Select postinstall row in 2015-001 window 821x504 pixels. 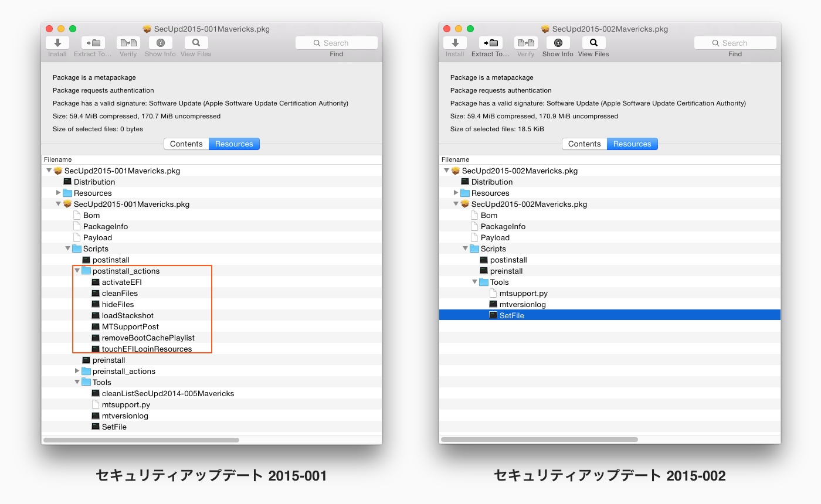point(212,260)
